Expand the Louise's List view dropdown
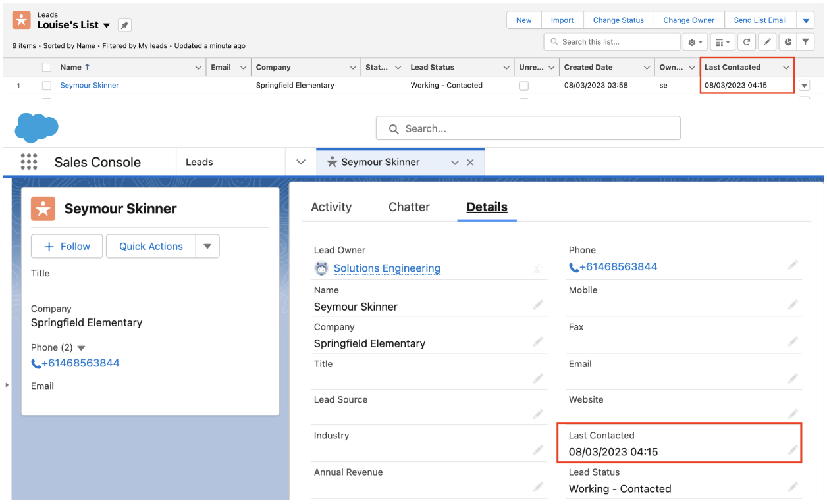 pos(107,26)
